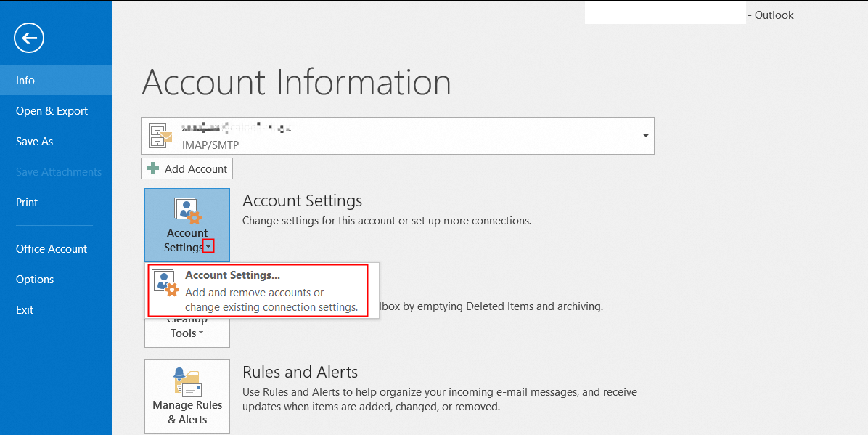The image size is (868, 435).
Task: Click Exit in the sidebar
Action: coord(25,310)
